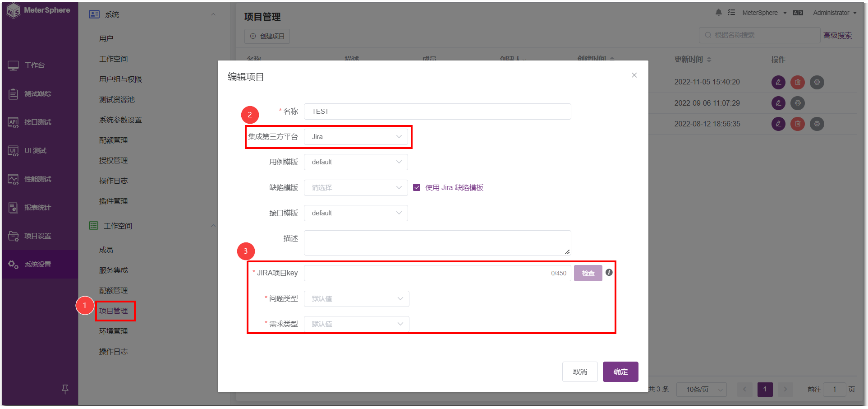Open the 缺陷模版 dropdown
The height and width of the screenshot is (409, 868).
pos(356,187)
